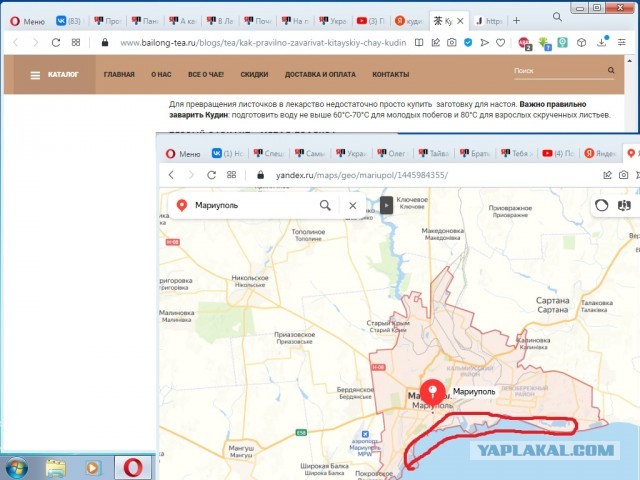Viewport: 640px width, 480px height.
Task: Go back in Yandex maps window
Action: point(171,175)
